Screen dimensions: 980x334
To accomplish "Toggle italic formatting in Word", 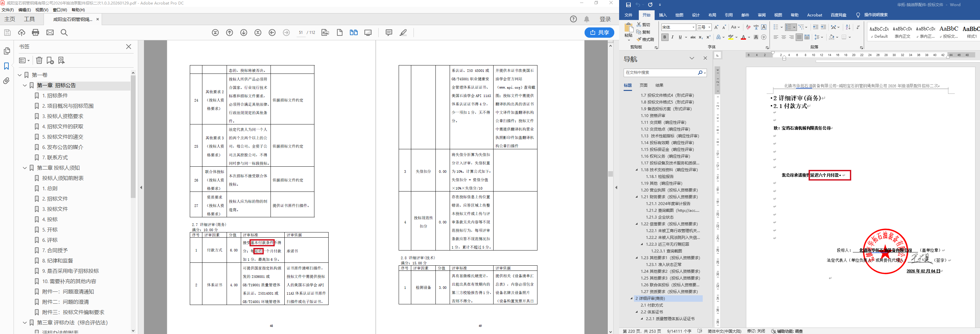I will [x=673, y=37].
